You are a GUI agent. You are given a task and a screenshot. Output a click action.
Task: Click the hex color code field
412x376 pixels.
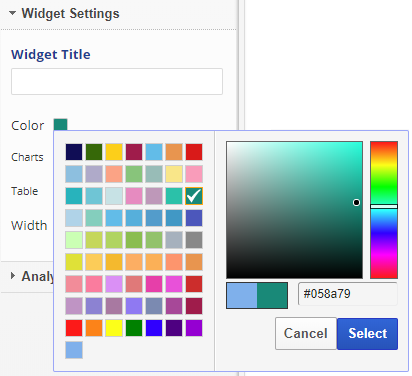(348, 294)
